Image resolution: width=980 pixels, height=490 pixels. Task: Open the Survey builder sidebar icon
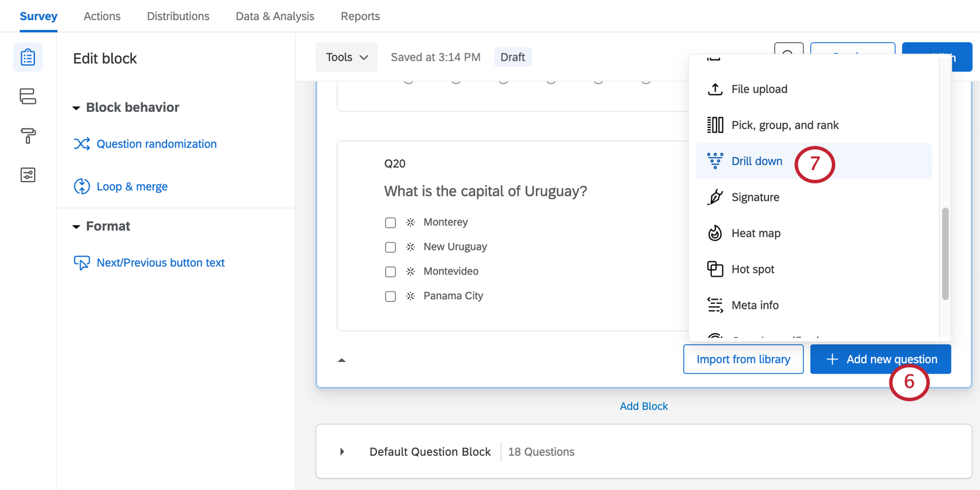pyautogui.click(x=28, y=58)
